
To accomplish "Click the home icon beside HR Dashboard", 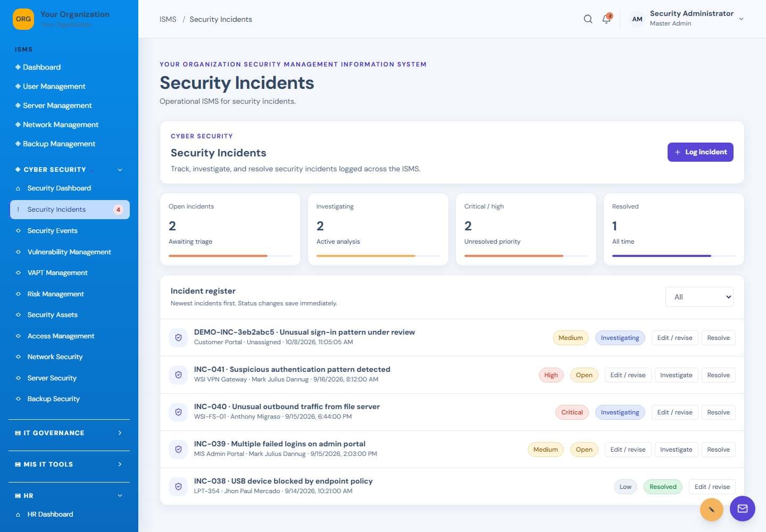I will tap(18, 514).
